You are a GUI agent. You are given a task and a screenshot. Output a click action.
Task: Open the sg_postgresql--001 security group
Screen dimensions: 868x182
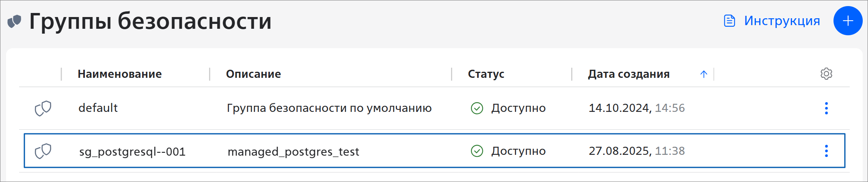pos(132,152)
